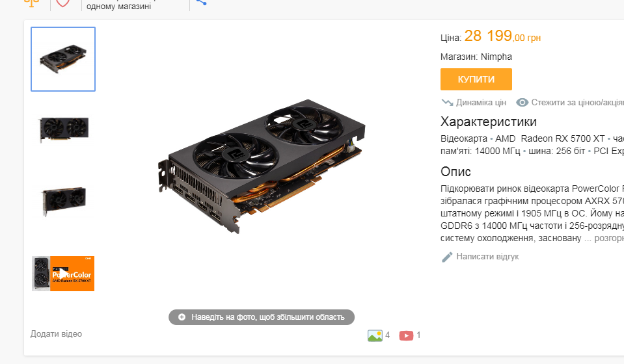Select the front-view fans thumbnail
Viewport: 624px width, 364px height.
point(64,129)
